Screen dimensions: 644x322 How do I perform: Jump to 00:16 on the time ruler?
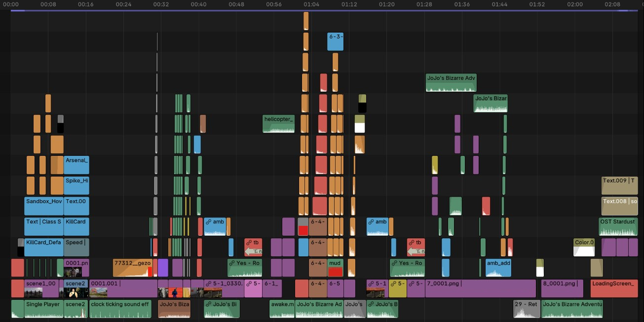(x=85, y=4)
